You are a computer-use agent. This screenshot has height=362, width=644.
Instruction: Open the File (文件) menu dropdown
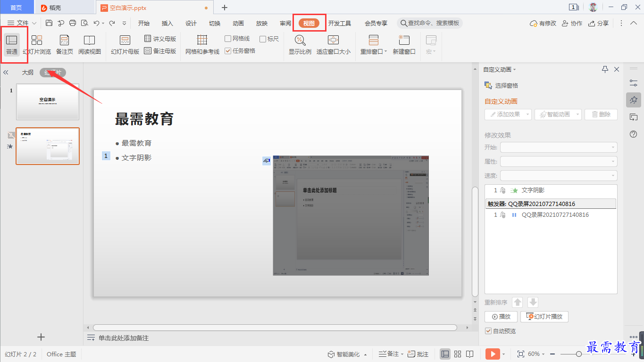click(22, 23)
